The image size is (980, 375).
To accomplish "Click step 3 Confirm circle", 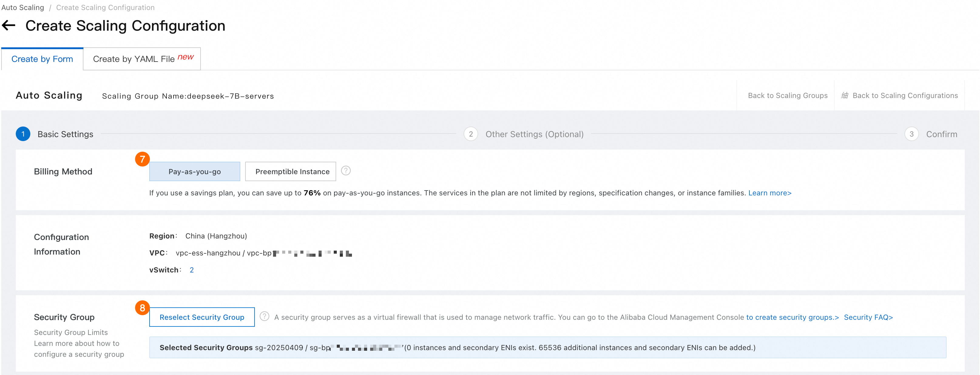I will [x=911, y=134].
